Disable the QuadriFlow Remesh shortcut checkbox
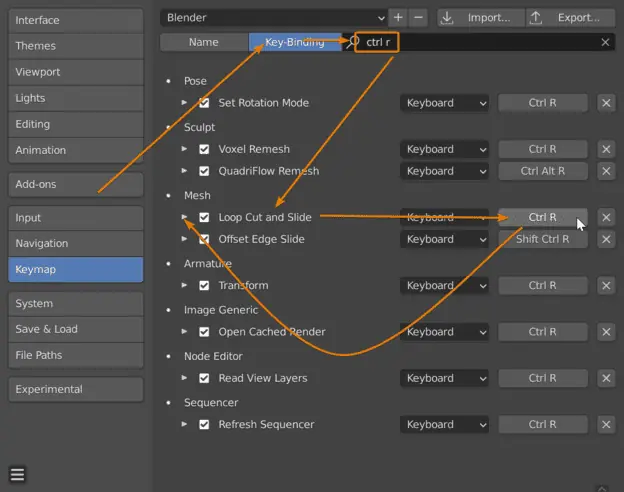The width and height of the screenshot is (624, 492). pos(204,171)
